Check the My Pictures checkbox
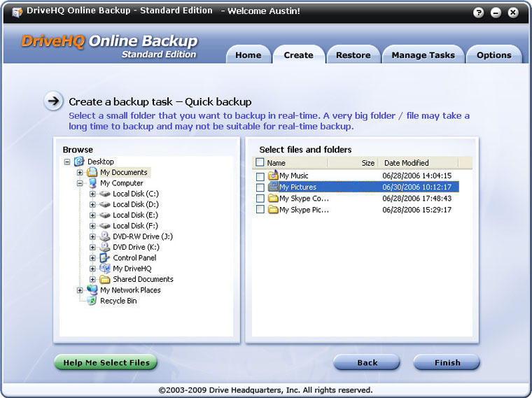532x398 pixels. point(260,187)
